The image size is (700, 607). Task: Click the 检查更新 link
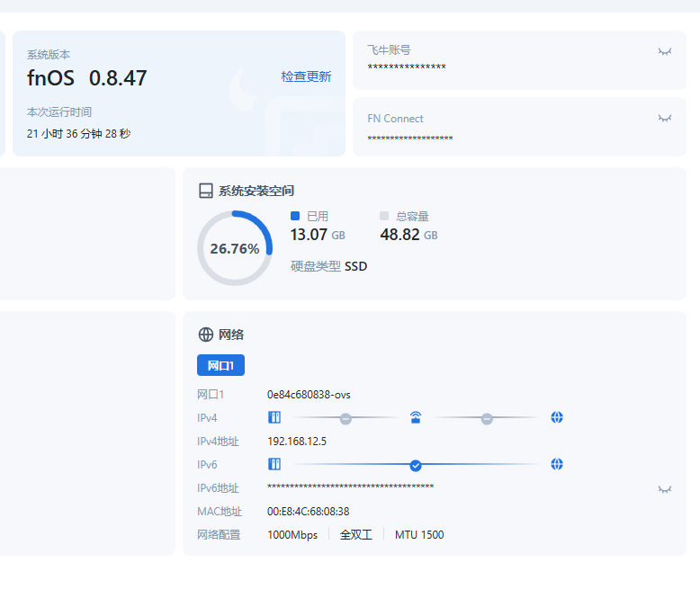(306, 76)
